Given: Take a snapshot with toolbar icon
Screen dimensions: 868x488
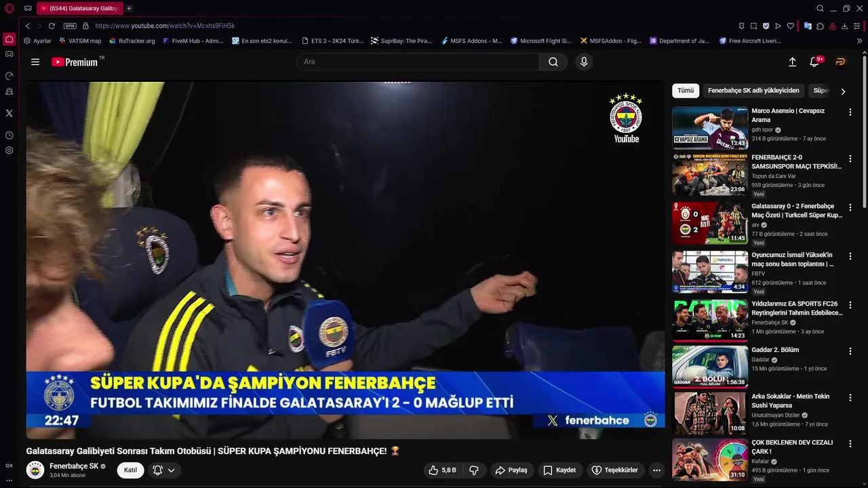Looking at the screenshot, I should [753, 26].
